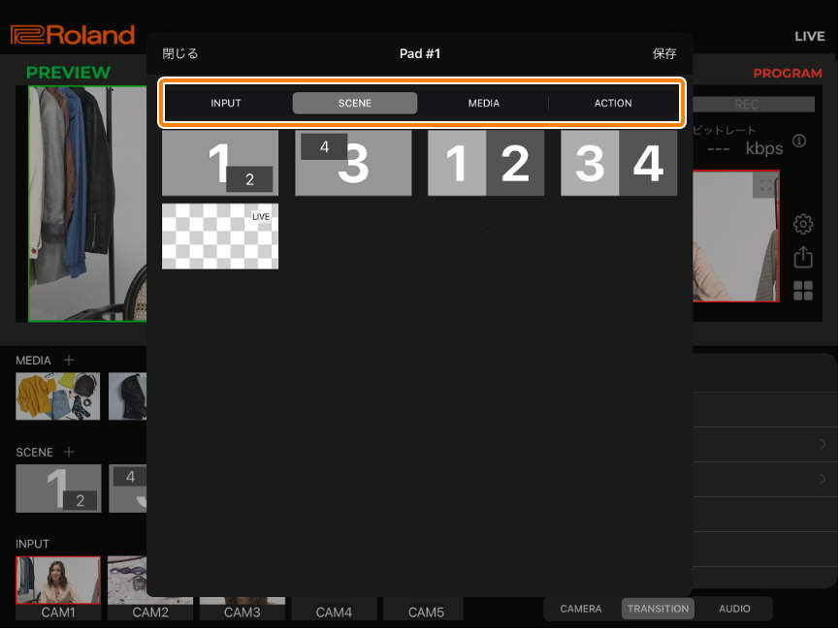Image resolution: width=840 pixels, height=630 pixels.
Task: Open the settings gear icon
Action: 803,224
